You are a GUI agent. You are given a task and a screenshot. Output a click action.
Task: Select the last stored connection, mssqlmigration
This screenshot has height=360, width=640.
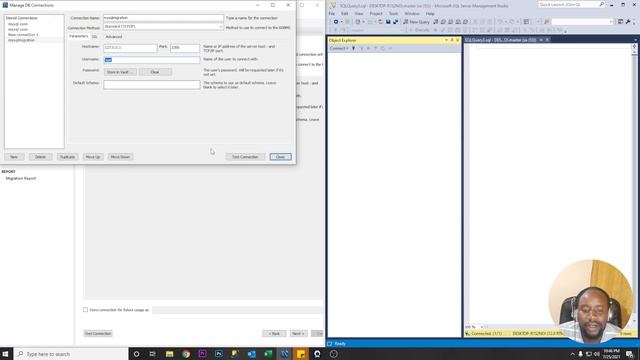[22, 40]
